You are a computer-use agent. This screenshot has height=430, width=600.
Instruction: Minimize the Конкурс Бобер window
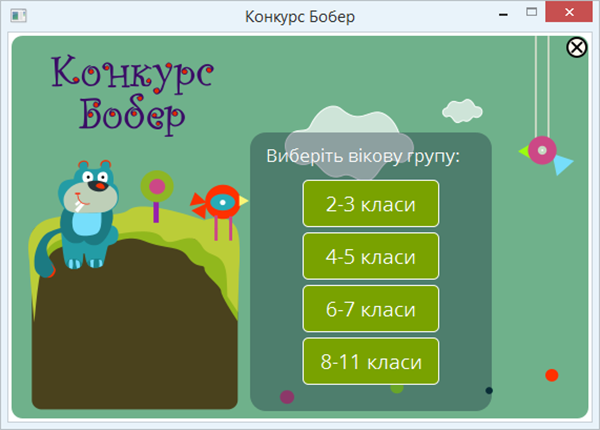point(501,14)
